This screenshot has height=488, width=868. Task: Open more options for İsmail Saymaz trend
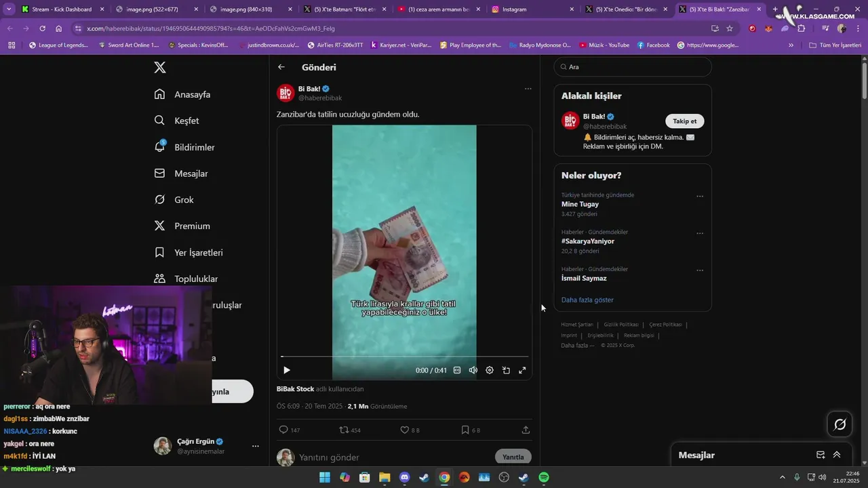pyautogui.click(x=700, y=270)
